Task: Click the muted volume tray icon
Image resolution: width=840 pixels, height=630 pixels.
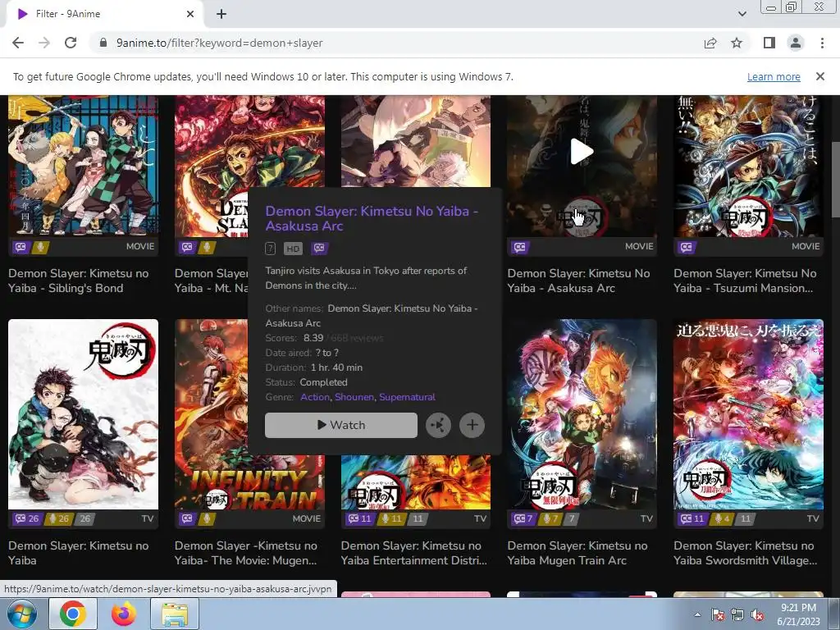Action: [x=757, y=615]
